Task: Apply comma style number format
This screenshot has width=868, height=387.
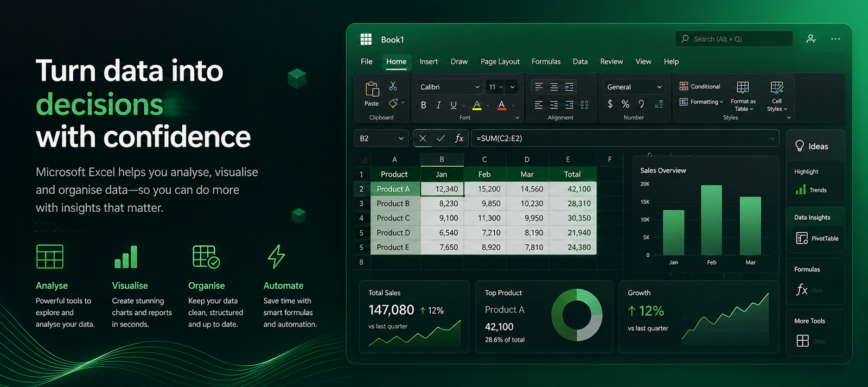Action: click(x=641, y=104)
